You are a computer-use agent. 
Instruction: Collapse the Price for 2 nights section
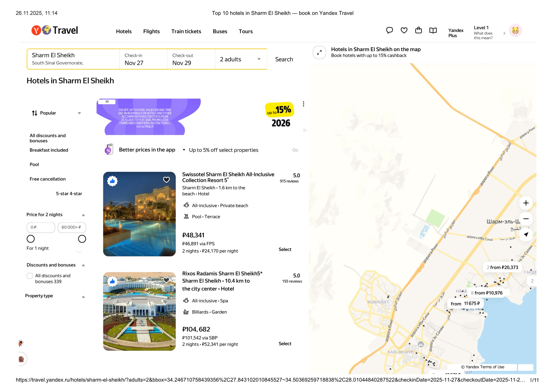pyautogui.click(x=83, y=215)
